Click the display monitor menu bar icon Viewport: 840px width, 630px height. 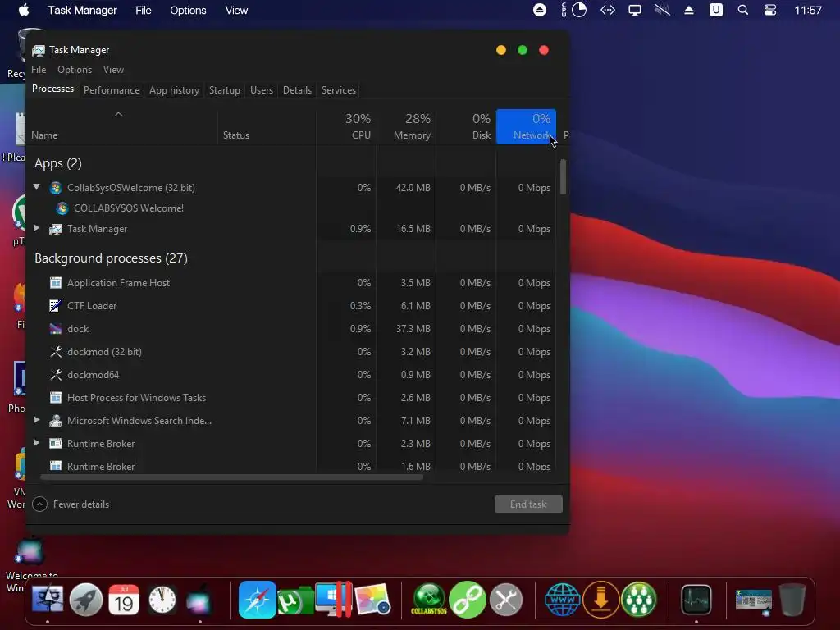pos(635,10)
